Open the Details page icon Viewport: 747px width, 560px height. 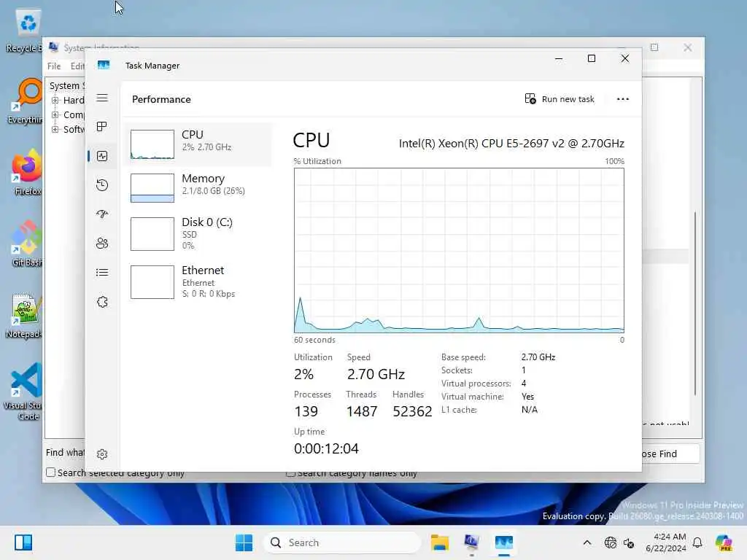(x=102, y=273)
